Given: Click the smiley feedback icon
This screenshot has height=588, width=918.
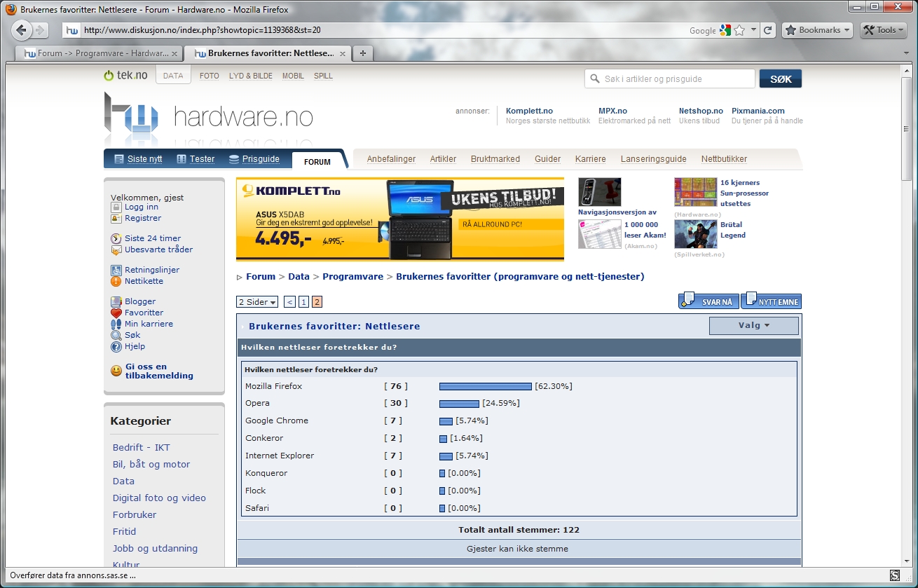Looking at the screenshot, I should tap(116, 371).
